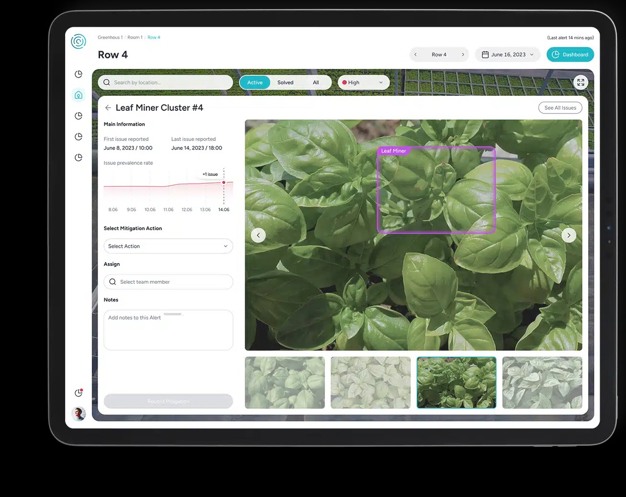Open the home icon in the sidebar
Screen dimensions: 626x497
(x=79, y=95)
